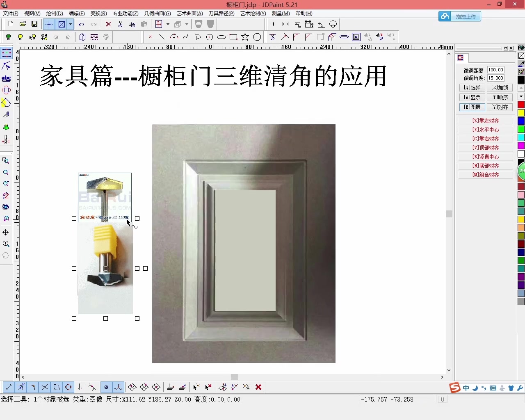525x420 pixels.
Task: Toggle the green light bulb display mode
Action: pos(8,37)
